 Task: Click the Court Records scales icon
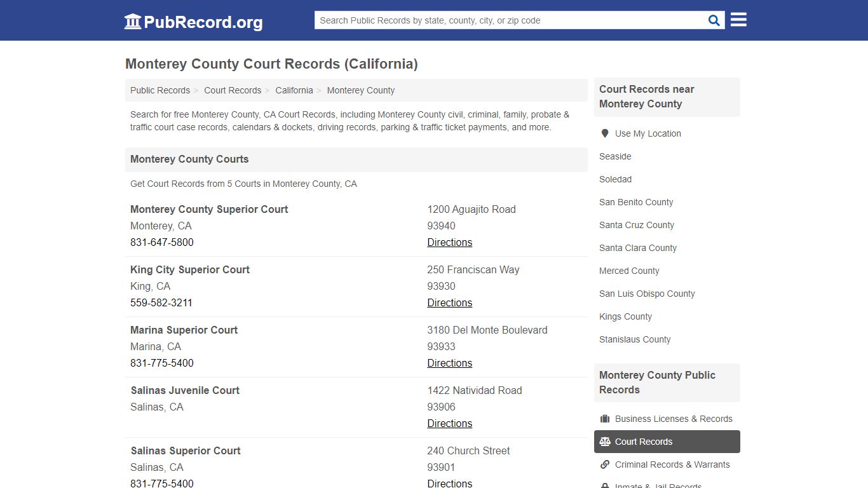[x=605, y=442]
